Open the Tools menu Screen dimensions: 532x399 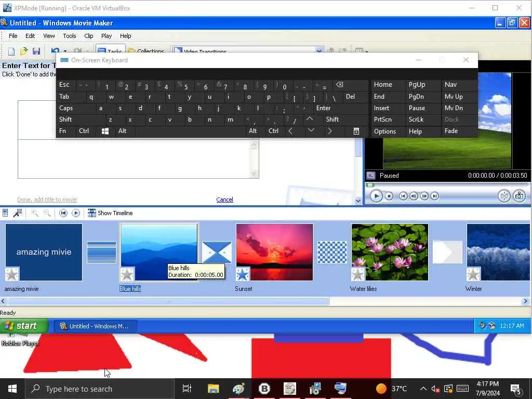[69, 36]
